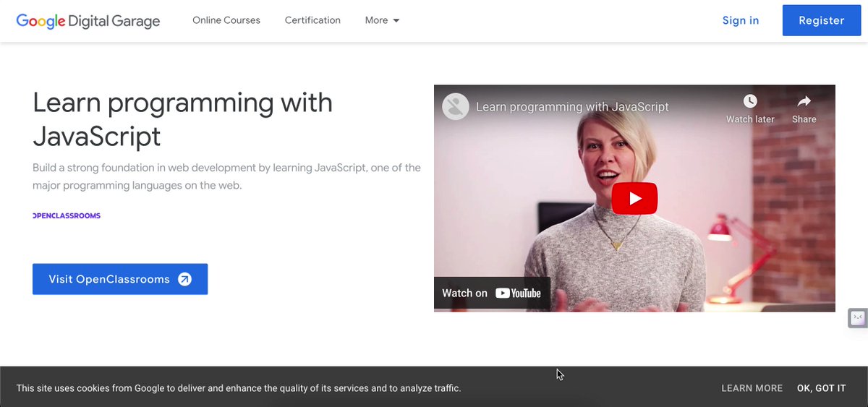Viewport: 868px width, 407px height.
Task: Click the Watch later clock icon
Action: 750,101
